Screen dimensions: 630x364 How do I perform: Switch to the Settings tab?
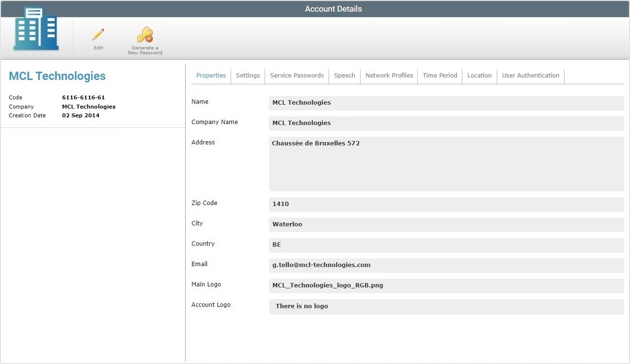[248, 76]
